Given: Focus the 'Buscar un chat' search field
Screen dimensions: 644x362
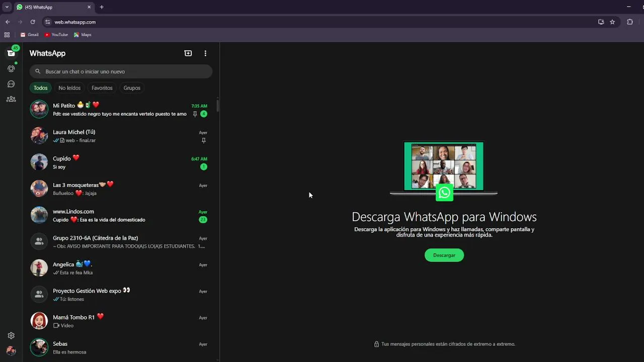Looking at the screenshot, I should pyautogui.click(x=121, y=71).
